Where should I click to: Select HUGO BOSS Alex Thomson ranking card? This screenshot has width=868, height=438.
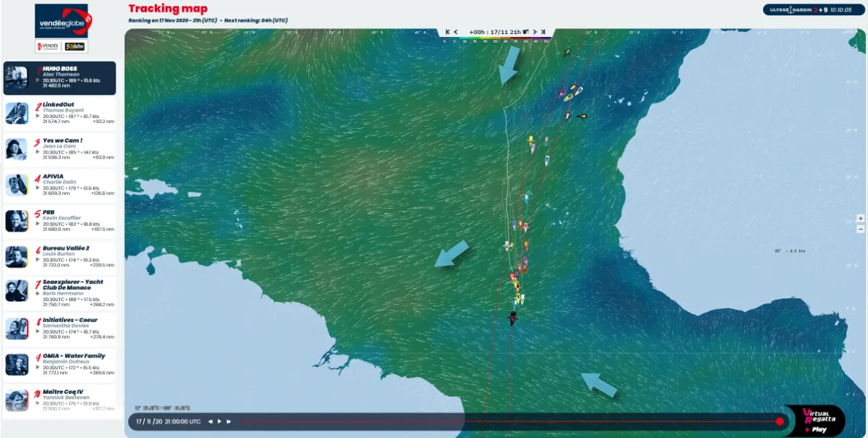click(x=59, y=78)
